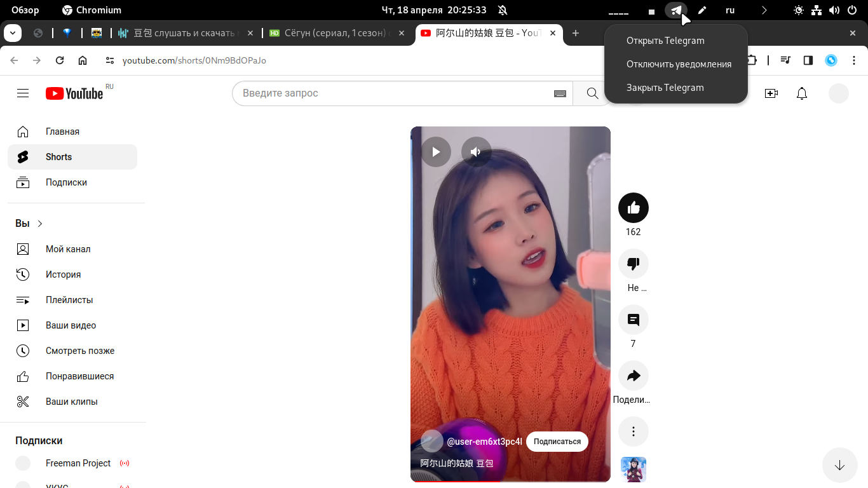Click the power icon in the system tray
The width and height of the screenshot is (868, 488).
[x=852, y=10]
